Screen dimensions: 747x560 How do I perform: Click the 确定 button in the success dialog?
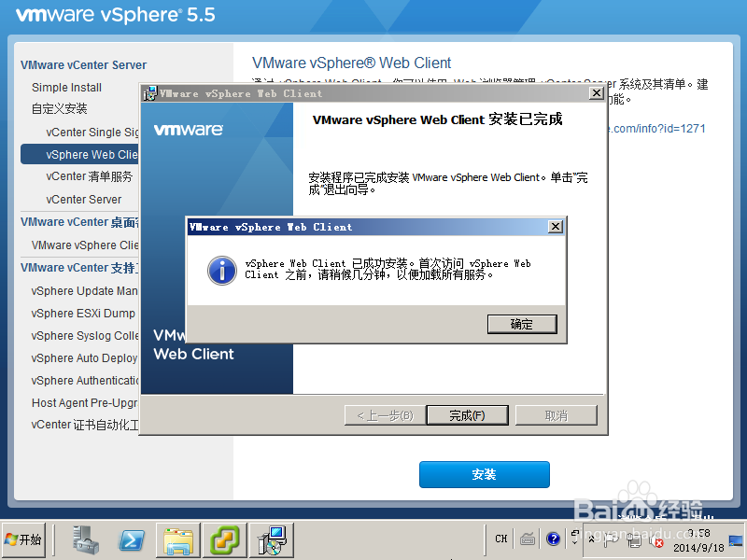[522, 324]
